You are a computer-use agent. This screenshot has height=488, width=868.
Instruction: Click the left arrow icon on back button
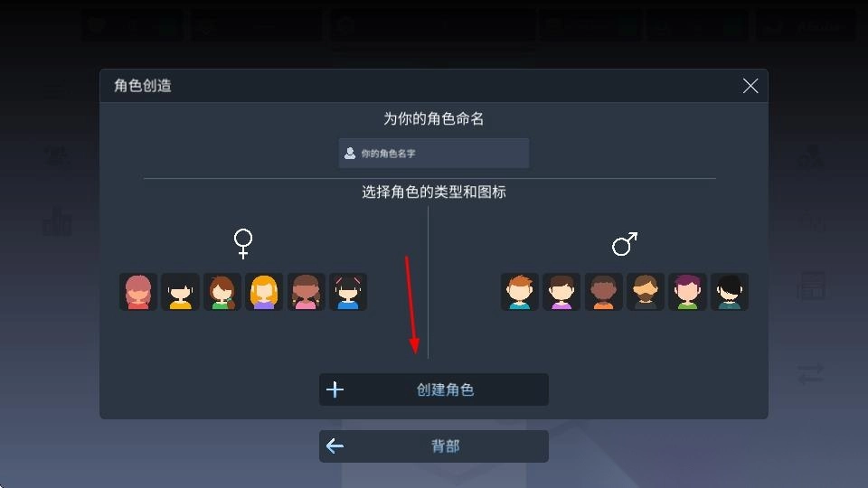(335, 446)
